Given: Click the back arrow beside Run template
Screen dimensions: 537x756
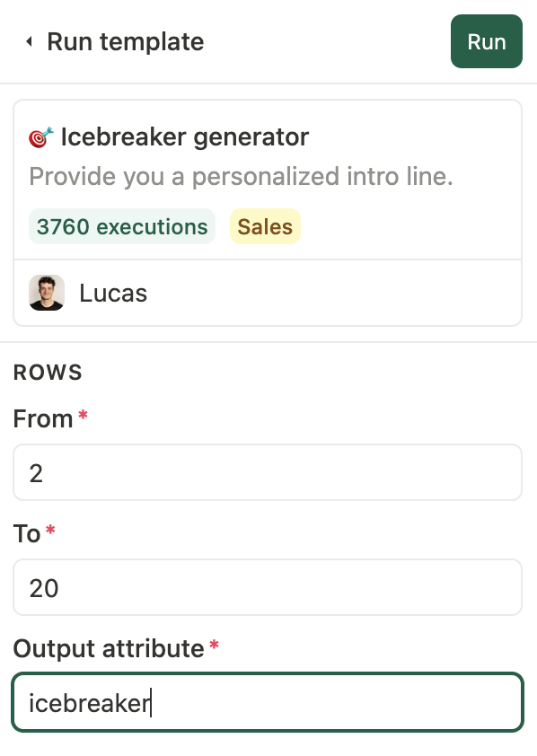Looking at the screenshot, I should click(30, 42).
